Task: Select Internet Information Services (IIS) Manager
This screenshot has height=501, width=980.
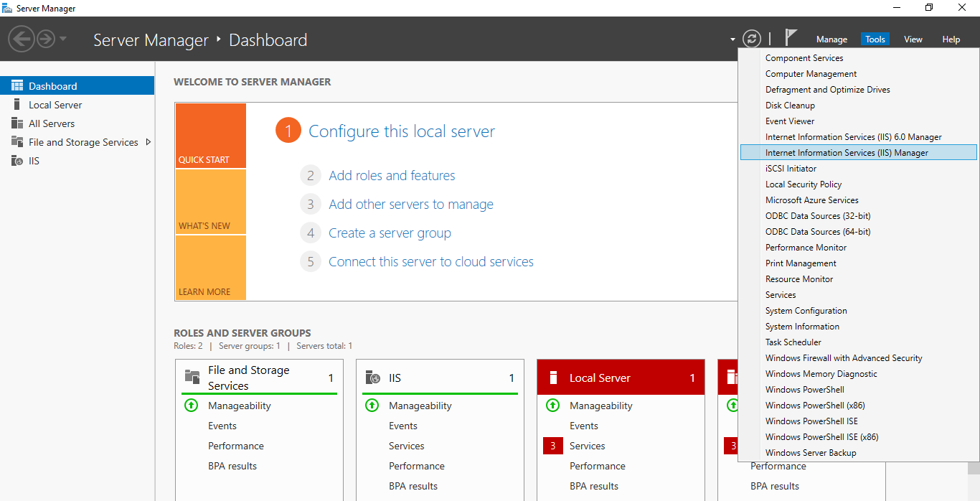Action: [847, 153]
